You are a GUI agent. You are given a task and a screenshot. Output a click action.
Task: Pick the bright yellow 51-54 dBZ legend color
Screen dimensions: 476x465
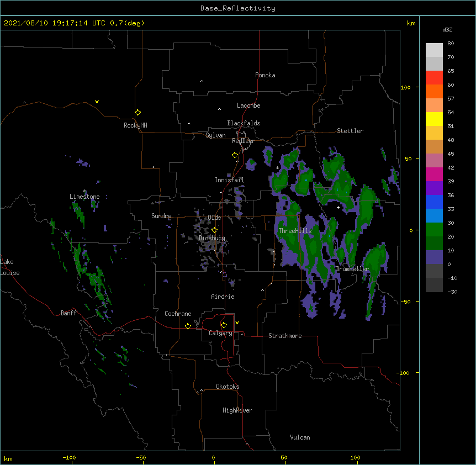click(434, 119)
